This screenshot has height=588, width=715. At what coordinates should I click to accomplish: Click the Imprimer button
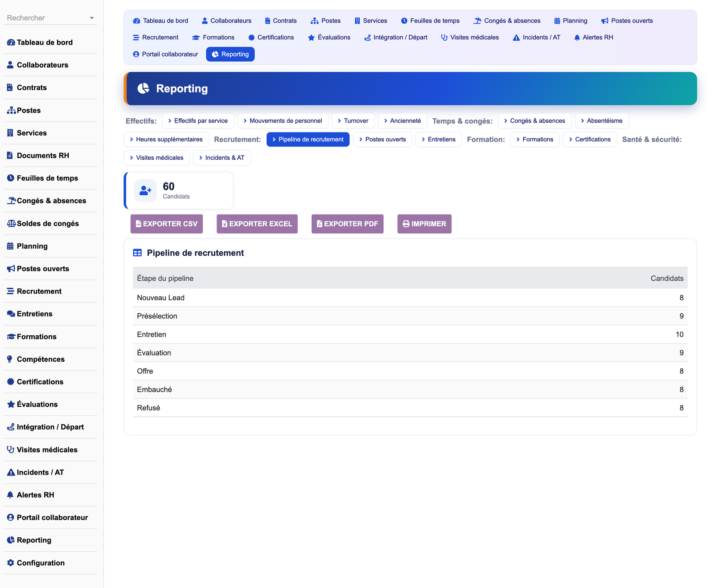[424, 224]
